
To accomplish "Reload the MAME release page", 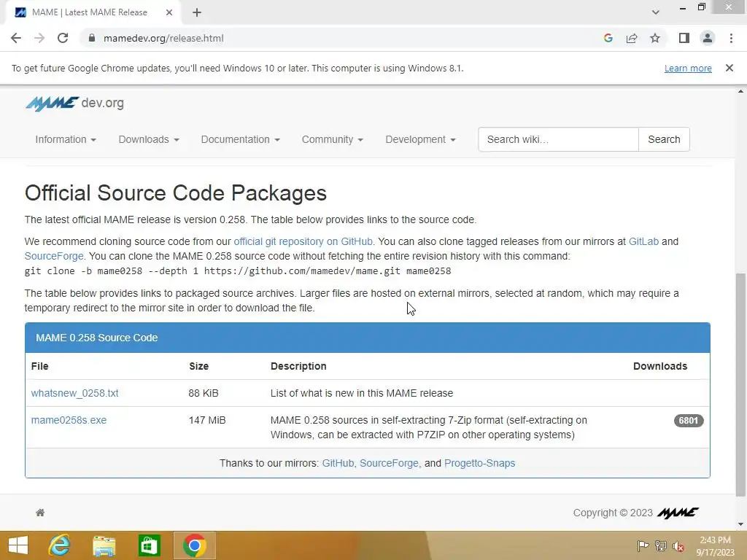I will click(63, 38).
